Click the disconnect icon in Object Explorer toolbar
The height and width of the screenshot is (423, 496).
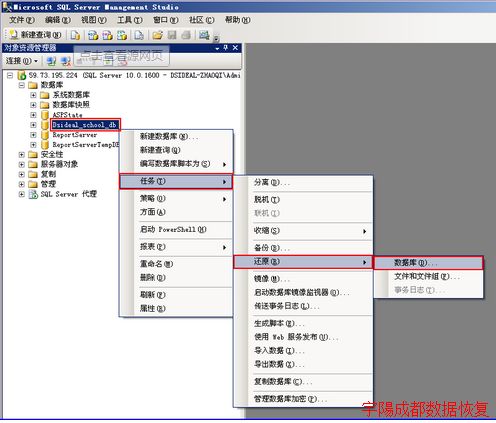coord(66,61)
